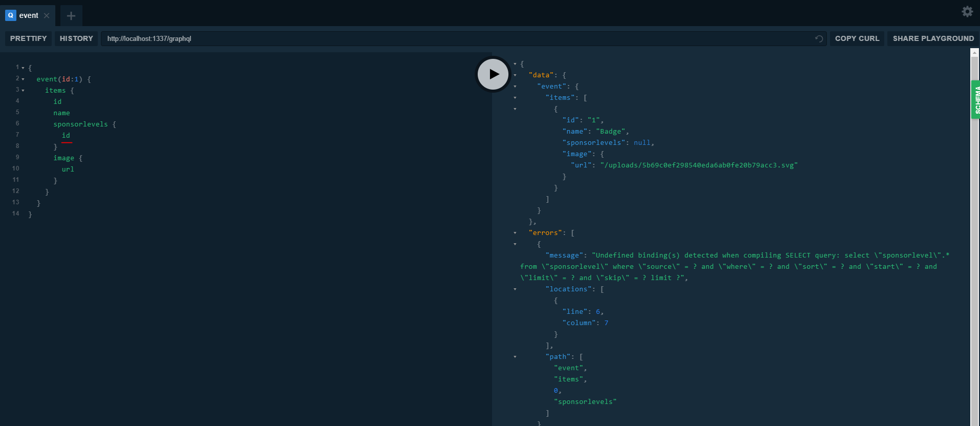The width and height of the screenshot is (980, 426).
Task: Collapse the "errors" array in response
Action: pos(515,233)
